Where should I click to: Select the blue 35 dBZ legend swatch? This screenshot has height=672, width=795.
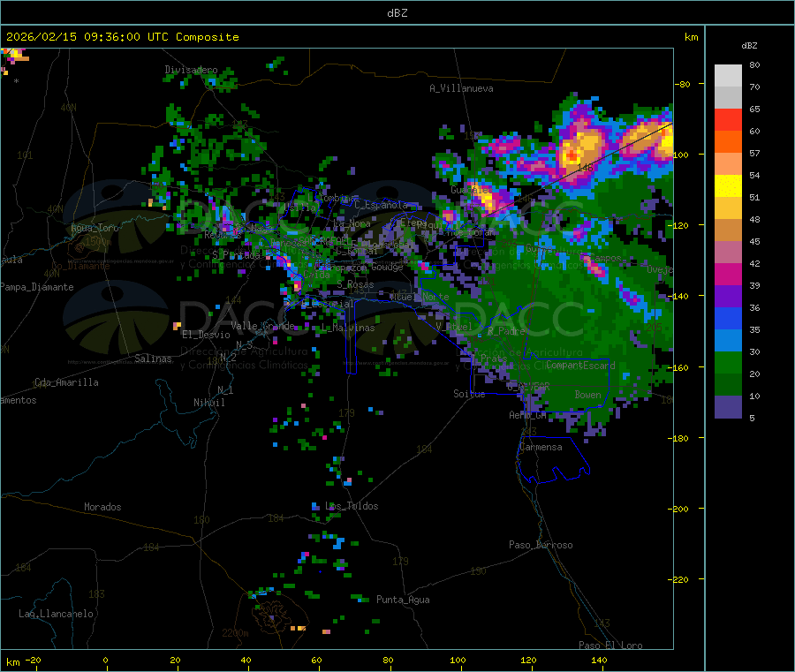(728, 318)
